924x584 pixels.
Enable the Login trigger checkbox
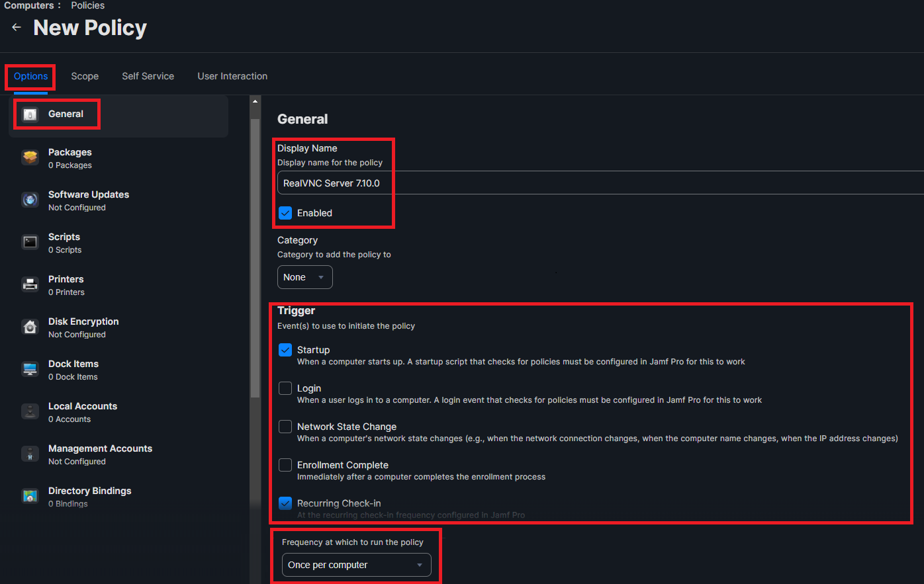(x=285, y=388)
